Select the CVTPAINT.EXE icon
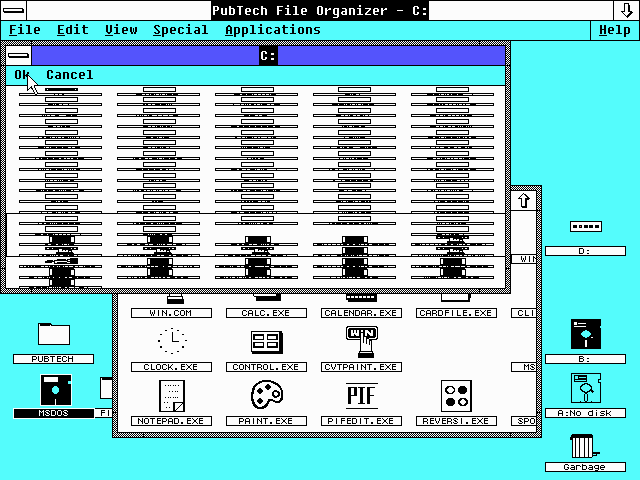 [x=362, y=341]
